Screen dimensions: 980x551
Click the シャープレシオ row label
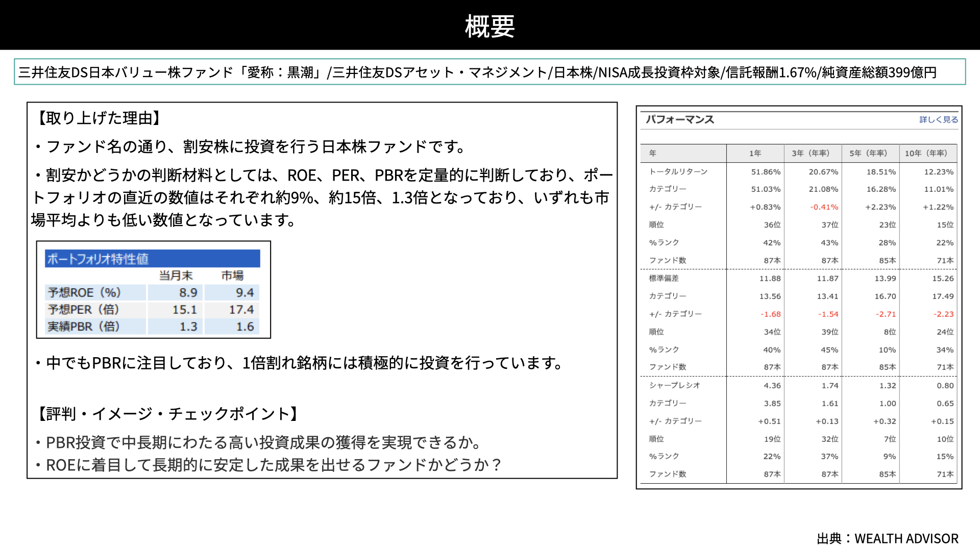point(675,385)
